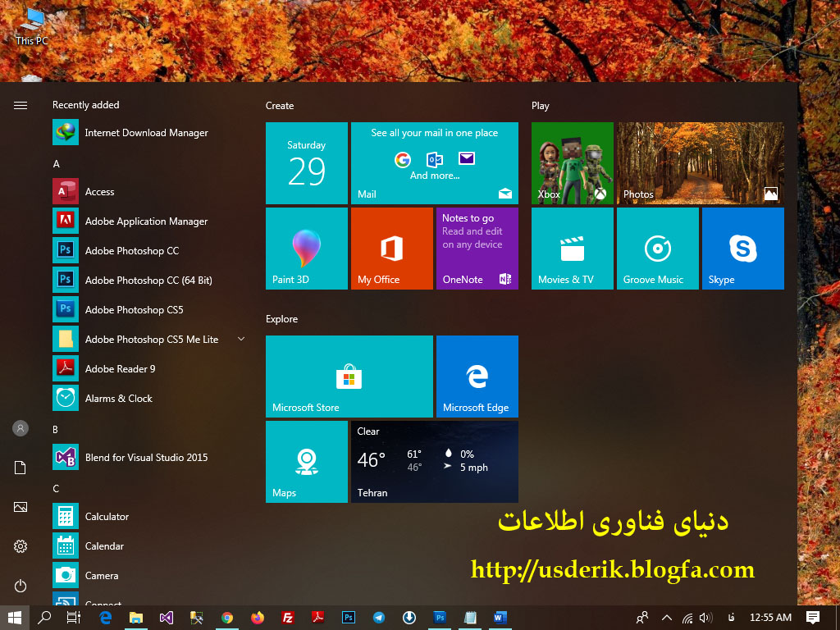This screenshot has height=630, width=840.
Task: Launch Adobe Photoshop CC (64 Bit)
Action: pyautogui.click(x=149, y=281)
